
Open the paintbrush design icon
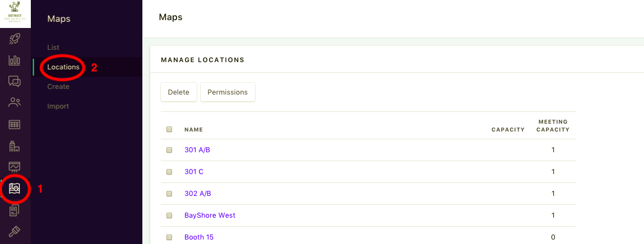15,232
